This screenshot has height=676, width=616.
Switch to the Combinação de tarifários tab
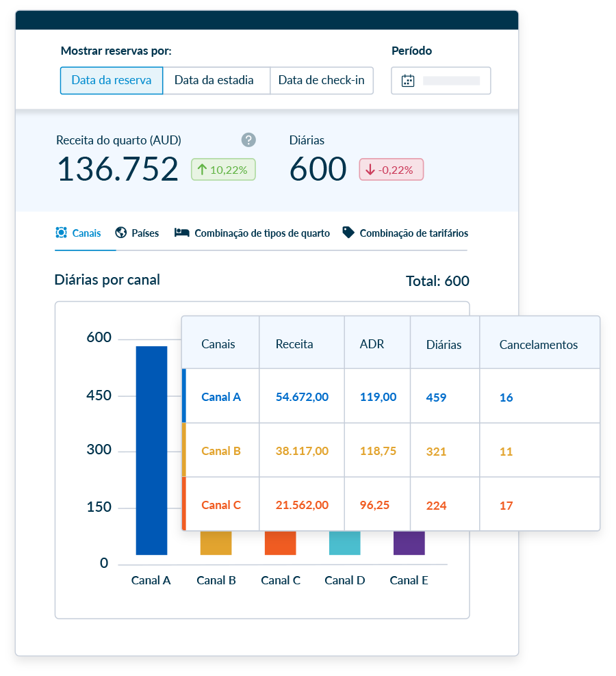[x=413, y=233]
